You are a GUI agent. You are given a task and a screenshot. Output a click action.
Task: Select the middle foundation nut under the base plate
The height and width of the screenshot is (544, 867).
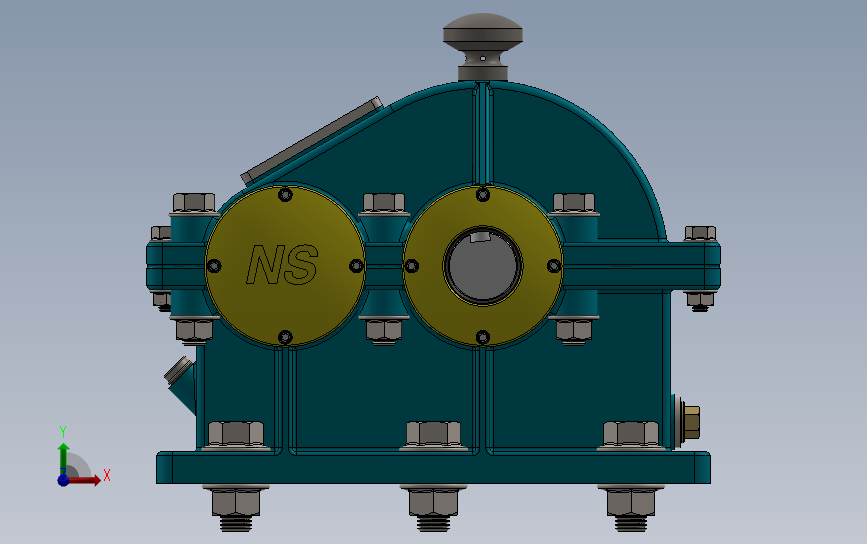(x=434, y=503)
